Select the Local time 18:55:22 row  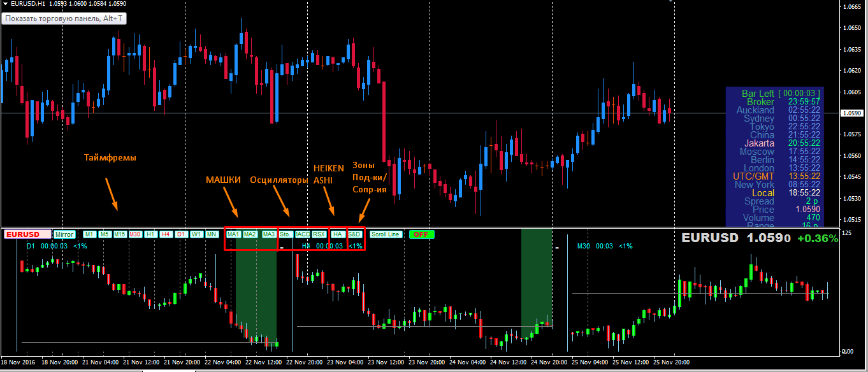786,193
